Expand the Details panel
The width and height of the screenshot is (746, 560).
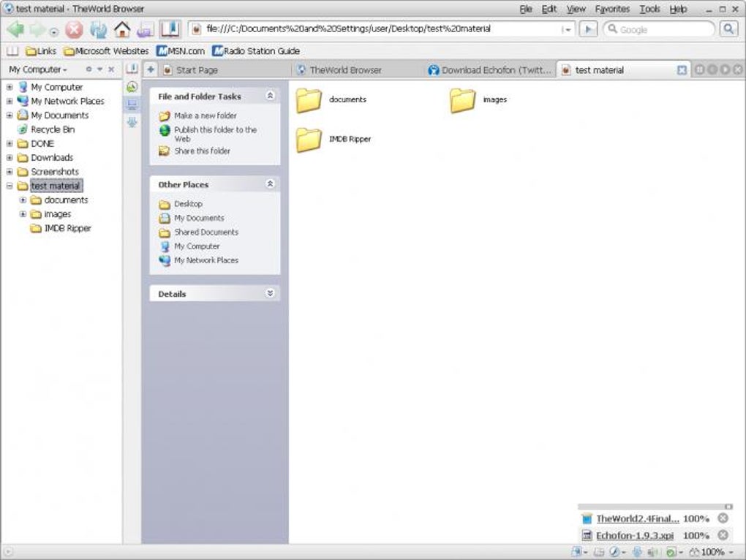tap(270, 293)
